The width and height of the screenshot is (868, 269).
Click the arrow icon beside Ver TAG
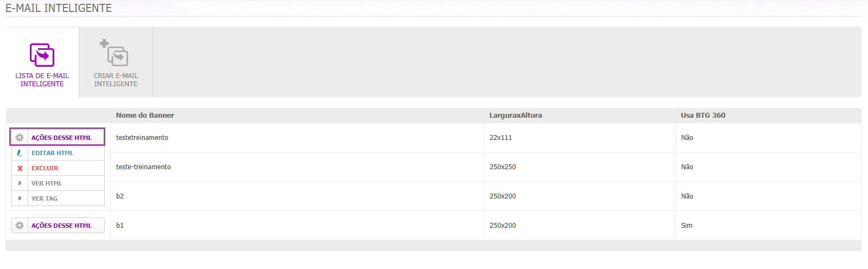pos(20,198)
